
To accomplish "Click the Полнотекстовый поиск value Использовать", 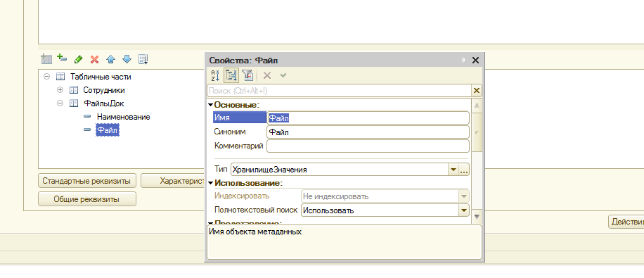I will coord(380,210).
